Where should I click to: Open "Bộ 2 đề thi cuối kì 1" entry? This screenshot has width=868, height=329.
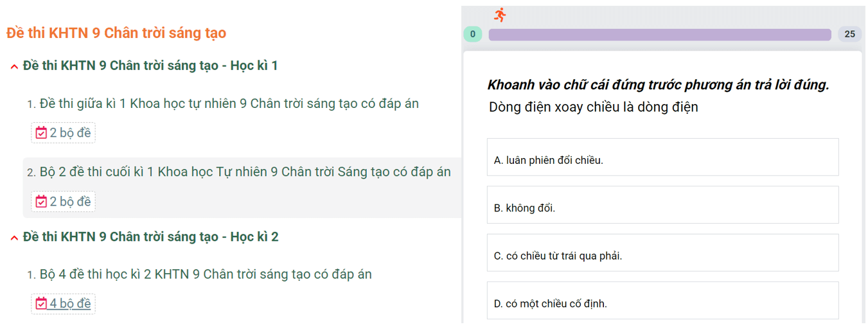(x=245, y=172)
